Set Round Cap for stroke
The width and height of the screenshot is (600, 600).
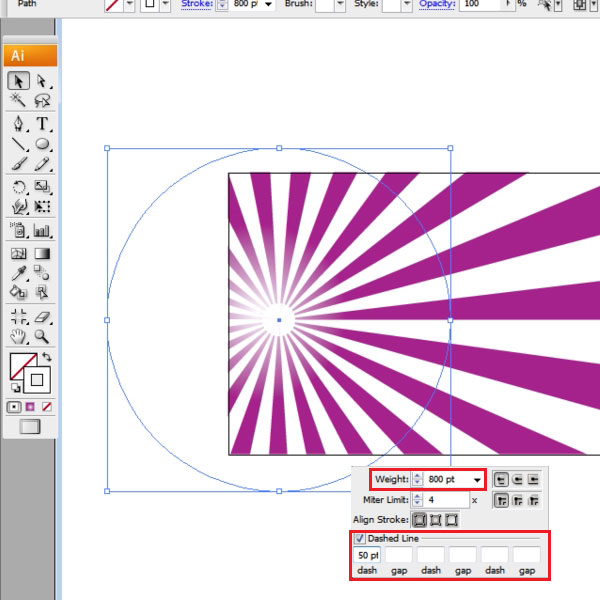(x=517, y=479)
